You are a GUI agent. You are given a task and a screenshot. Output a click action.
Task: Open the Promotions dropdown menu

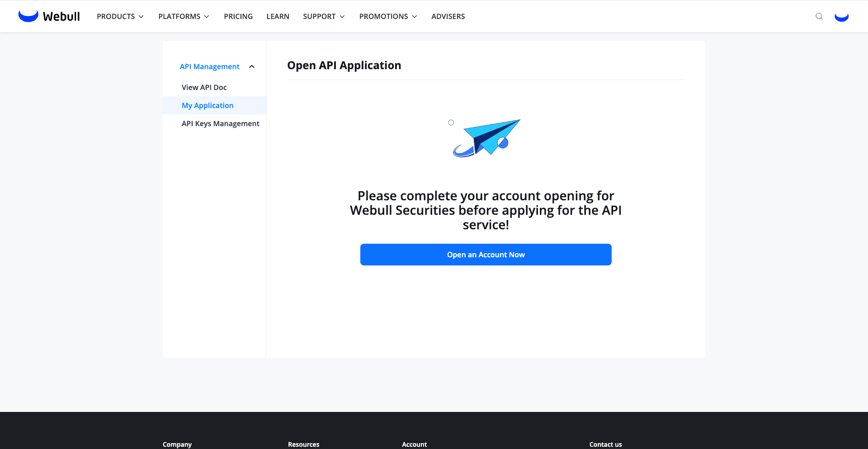point(388,16)
